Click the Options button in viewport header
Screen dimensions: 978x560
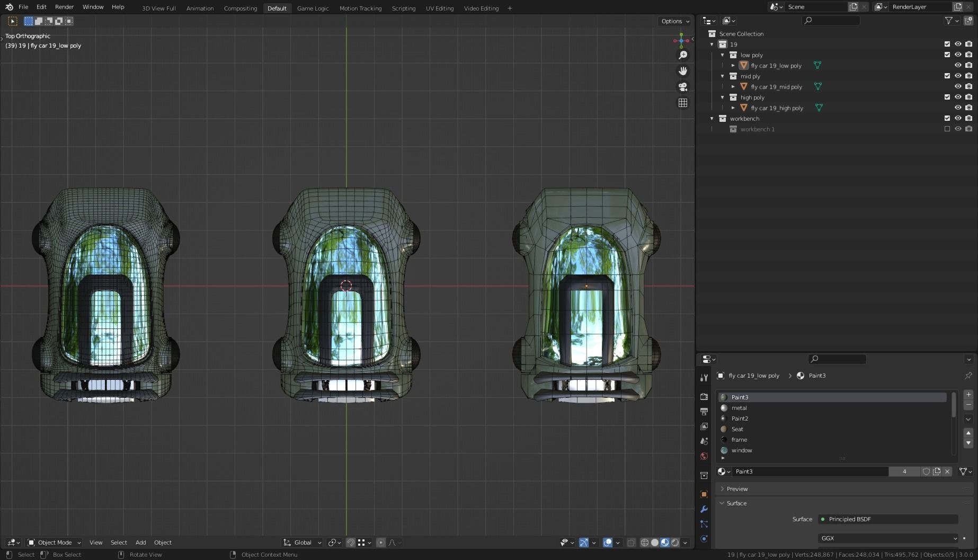pyautogui.click(x=675, y=21)
